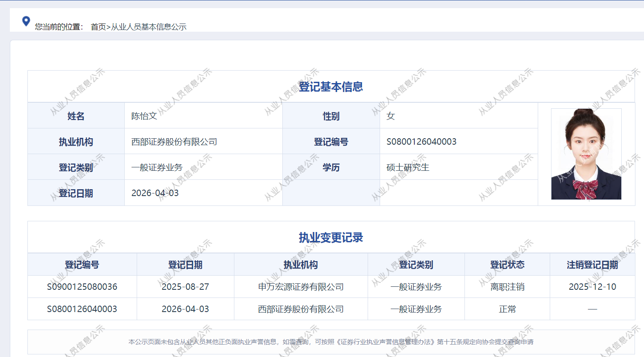The image size is (644, 357).
Task: Click the 注销登记日期 column header
Action: (x=592, y=265)
